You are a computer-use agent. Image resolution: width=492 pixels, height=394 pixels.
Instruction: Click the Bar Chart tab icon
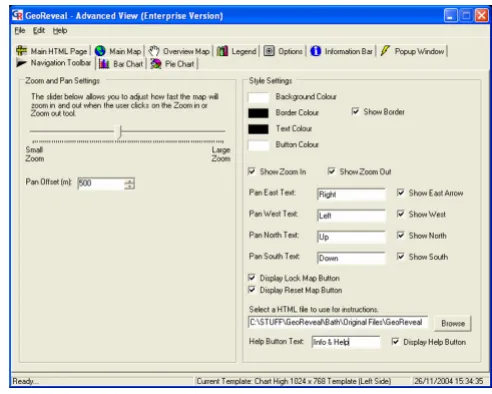pyautogui.click(x=104, y=64)
